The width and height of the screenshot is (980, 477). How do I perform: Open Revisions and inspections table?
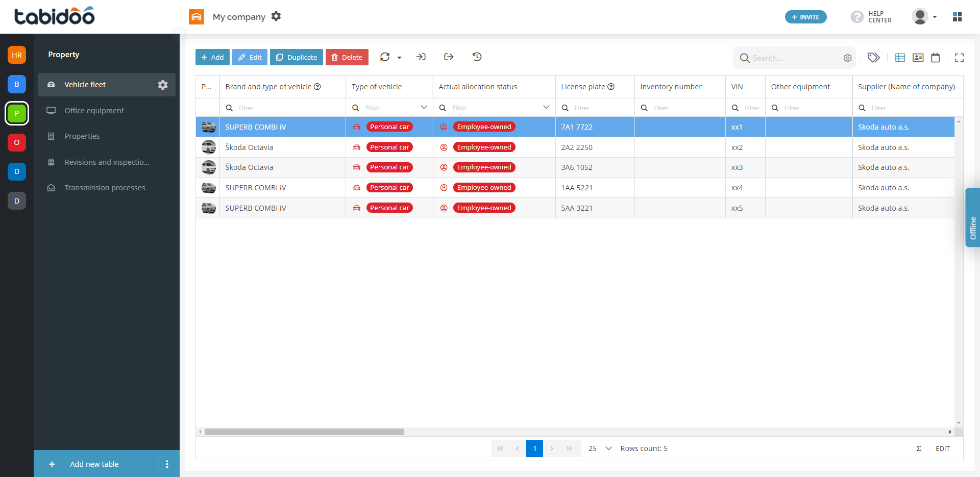[x=107, y=162]
